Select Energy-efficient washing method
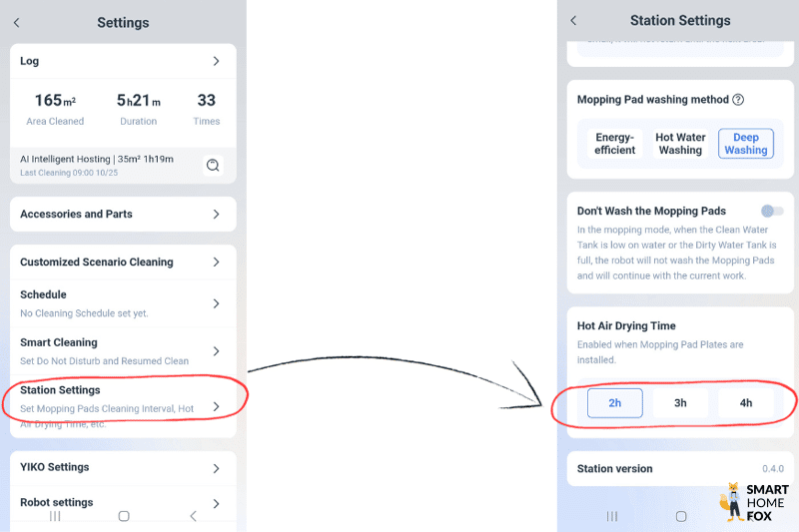Viewport: 799px width, 532px height. point(614,144)
